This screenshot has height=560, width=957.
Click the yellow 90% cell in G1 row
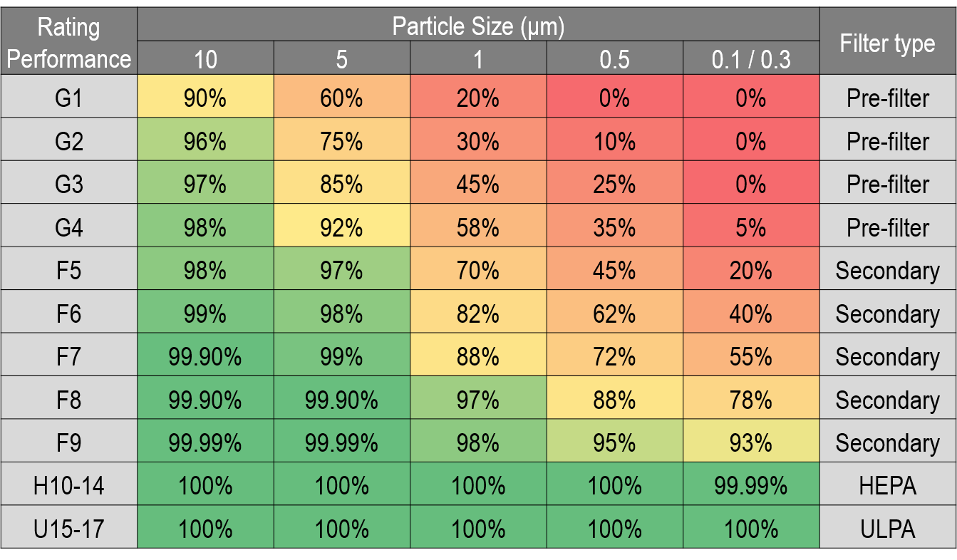[x=205, y=98]
